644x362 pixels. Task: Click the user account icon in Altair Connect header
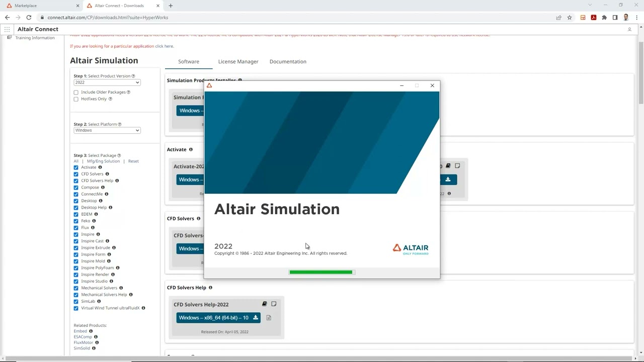[x=629, y=29]
